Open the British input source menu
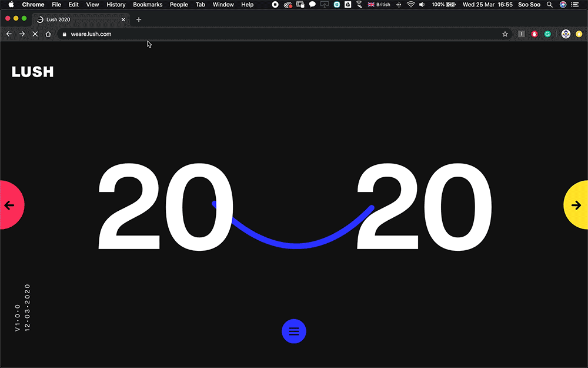The width and height of the screenshot is (588, 368). tap(379, 5)
